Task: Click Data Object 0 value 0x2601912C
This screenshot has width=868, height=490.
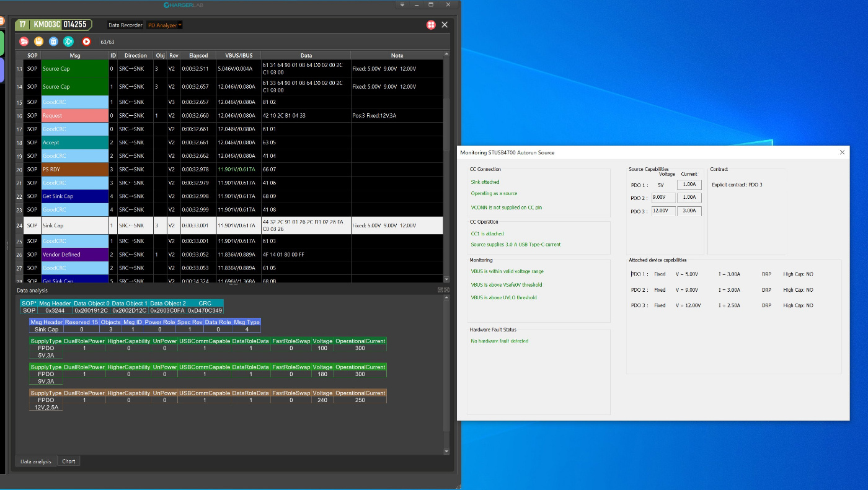Action: pyautogui.click(x=91, y=310)
